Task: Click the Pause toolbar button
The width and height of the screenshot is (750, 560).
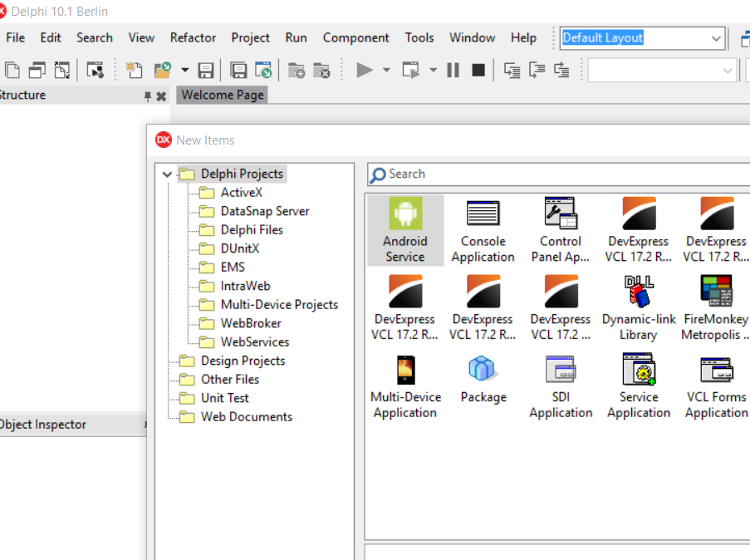Action: coord(453,71)
